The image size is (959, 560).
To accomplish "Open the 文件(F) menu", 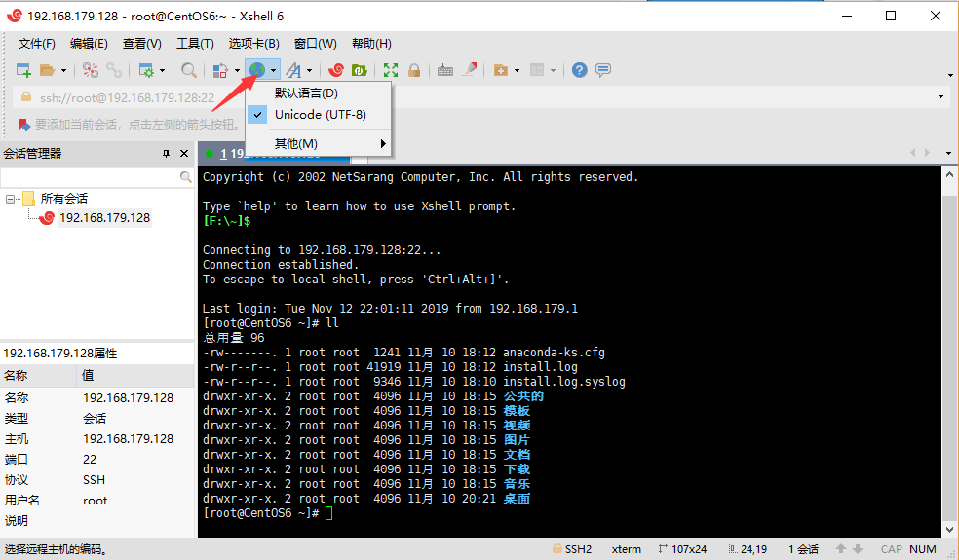I will [37, 44].
